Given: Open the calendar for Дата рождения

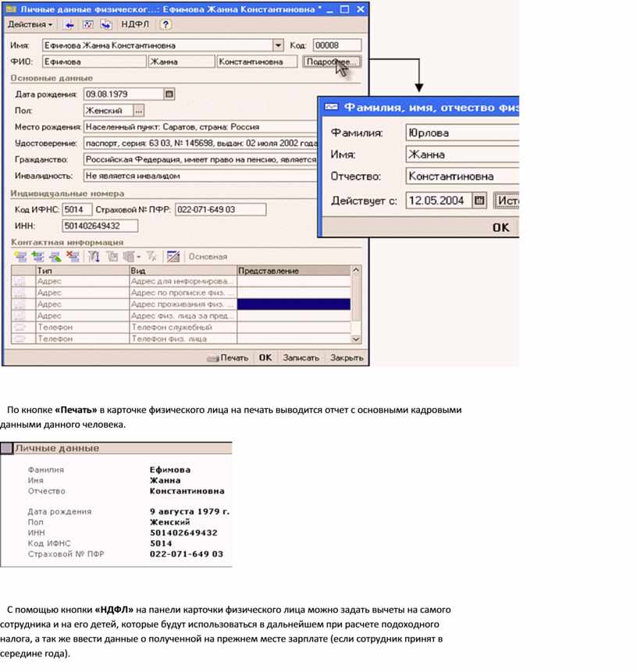Looking at the screenshot, I should (169, 94).
